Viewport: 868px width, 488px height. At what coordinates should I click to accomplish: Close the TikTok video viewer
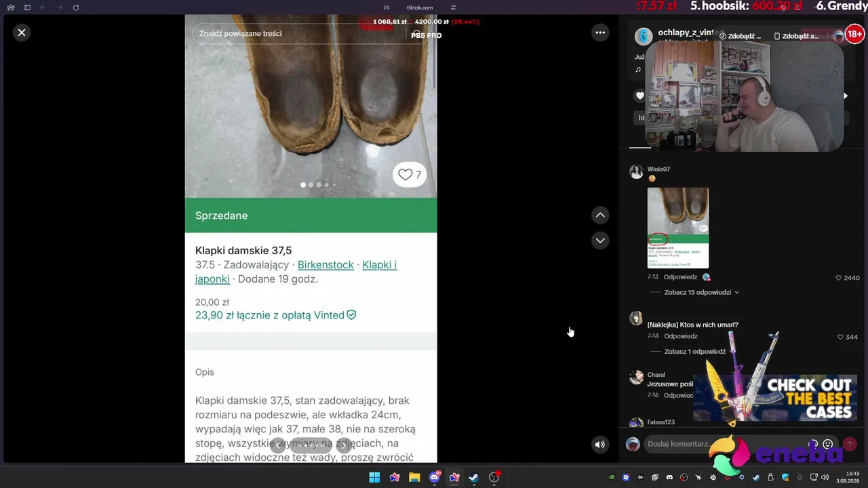[22, 32]
